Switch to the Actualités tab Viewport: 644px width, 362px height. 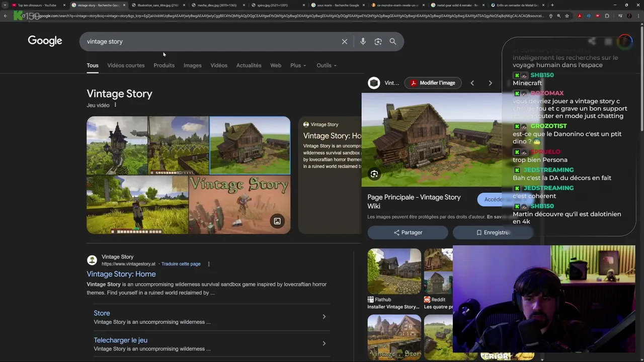[x=249, y=65]
